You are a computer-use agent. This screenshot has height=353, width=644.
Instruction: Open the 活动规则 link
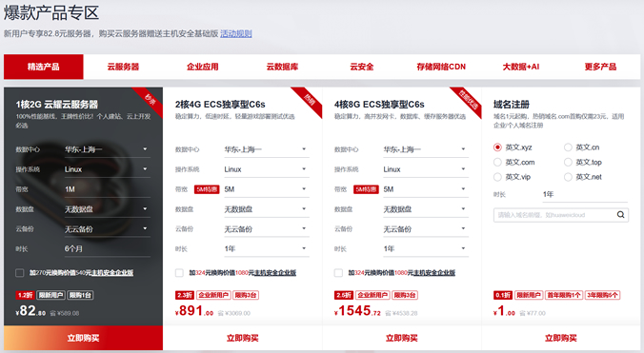click(x=235, y=33)
